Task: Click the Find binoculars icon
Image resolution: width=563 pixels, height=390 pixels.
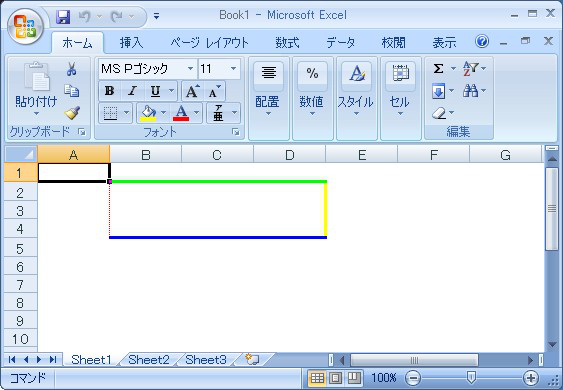Action: (470, 91)
